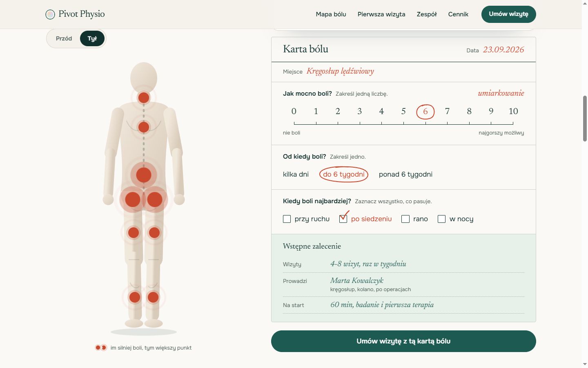The width and height of the screenshot is (588, 368).
Task: Check the 'w nocy' checkbox
Action: tap(441, 219)
